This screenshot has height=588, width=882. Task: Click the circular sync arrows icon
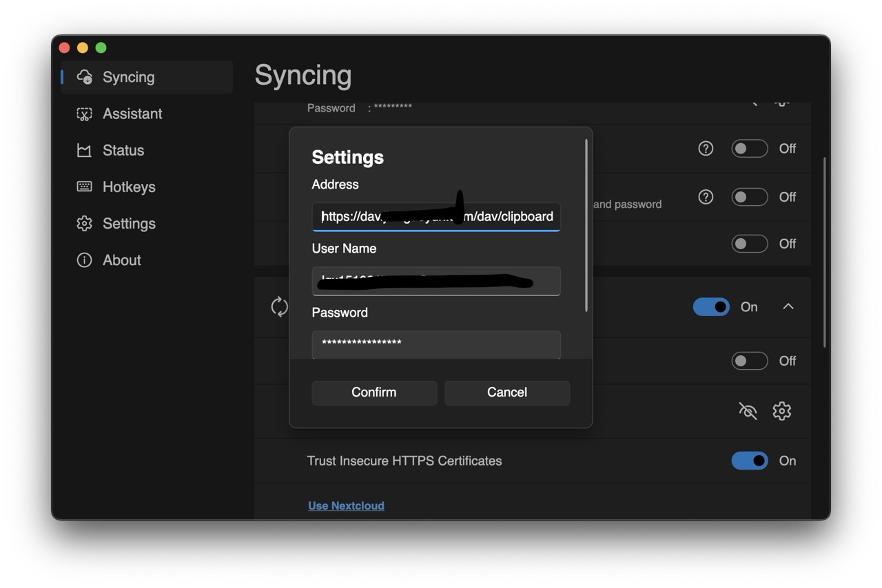point(279,306)
